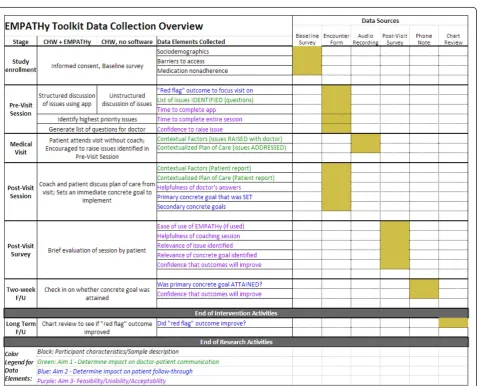
Task: Click the Study enrollment stage cell
Action: (x=21, y=66)
